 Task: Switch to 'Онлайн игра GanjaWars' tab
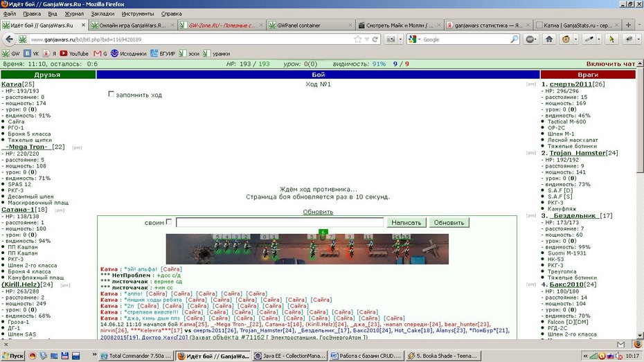click(132, 25)
